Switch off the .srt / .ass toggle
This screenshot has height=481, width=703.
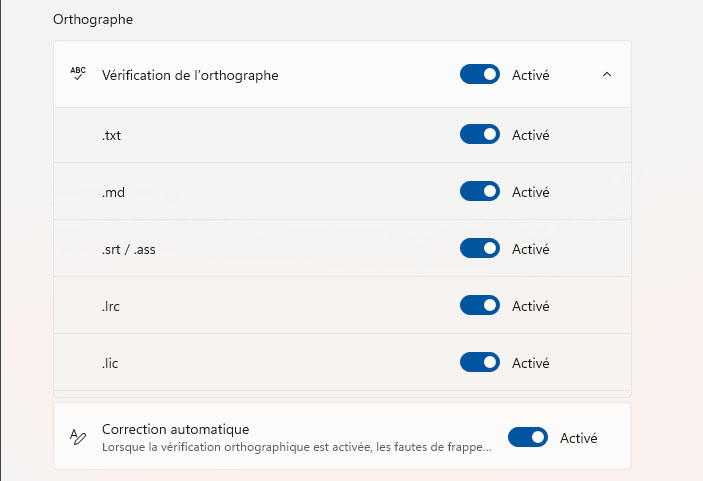[480, 248]
